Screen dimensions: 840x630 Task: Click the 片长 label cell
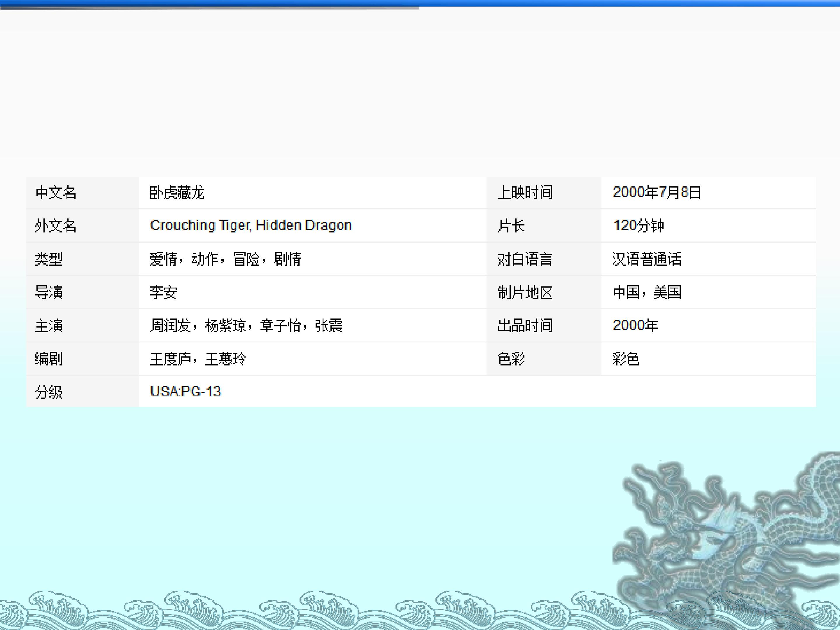[x=511, y=226]
